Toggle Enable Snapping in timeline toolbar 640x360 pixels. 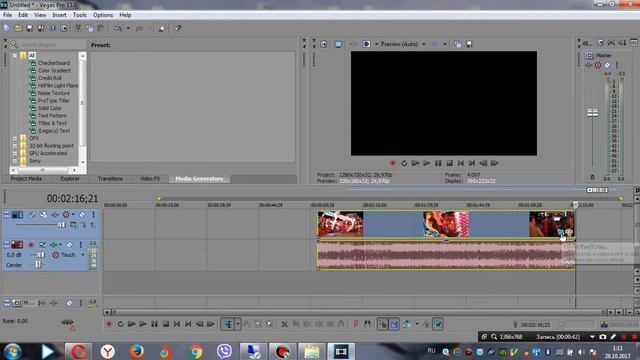pos(382,324)
